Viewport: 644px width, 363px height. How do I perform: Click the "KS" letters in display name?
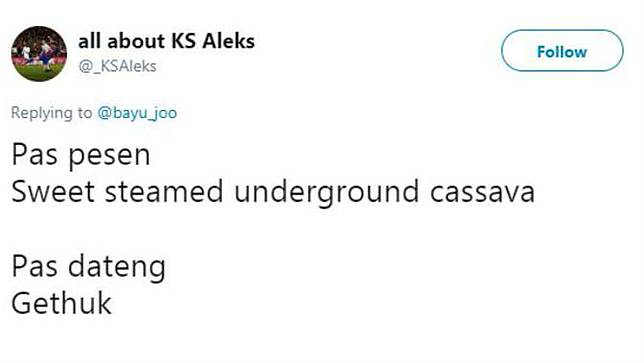(183, 41)
